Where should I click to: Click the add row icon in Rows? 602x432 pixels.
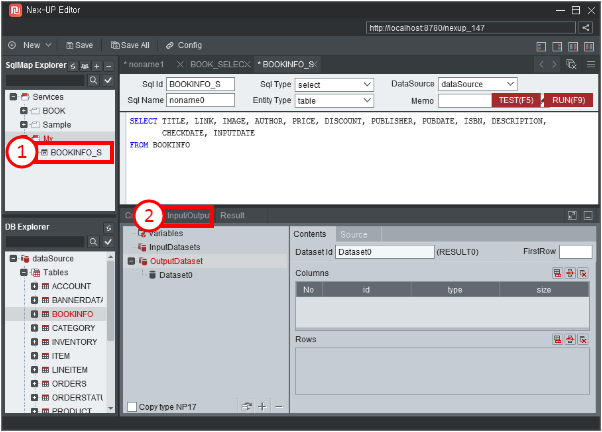557,339
